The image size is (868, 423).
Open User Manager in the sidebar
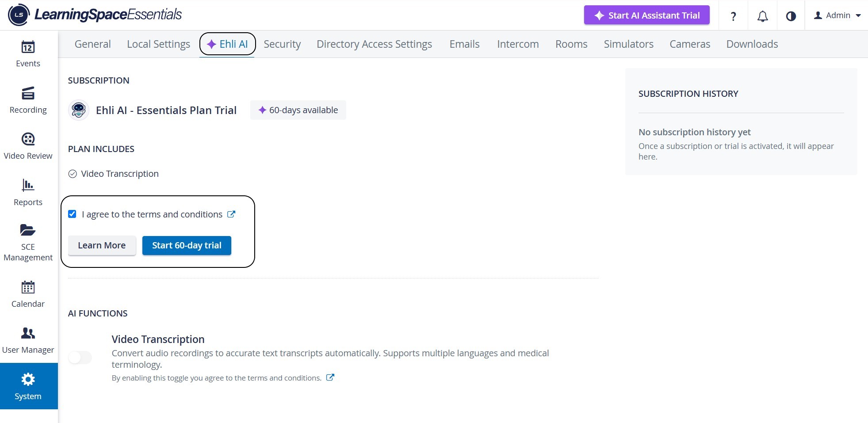point(28,340)
